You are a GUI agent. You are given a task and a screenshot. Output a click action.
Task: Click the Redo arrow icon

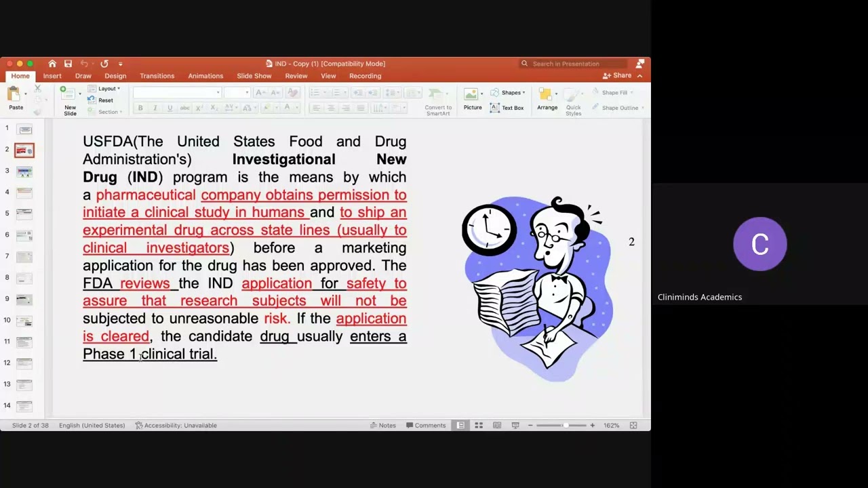(104, 64)
